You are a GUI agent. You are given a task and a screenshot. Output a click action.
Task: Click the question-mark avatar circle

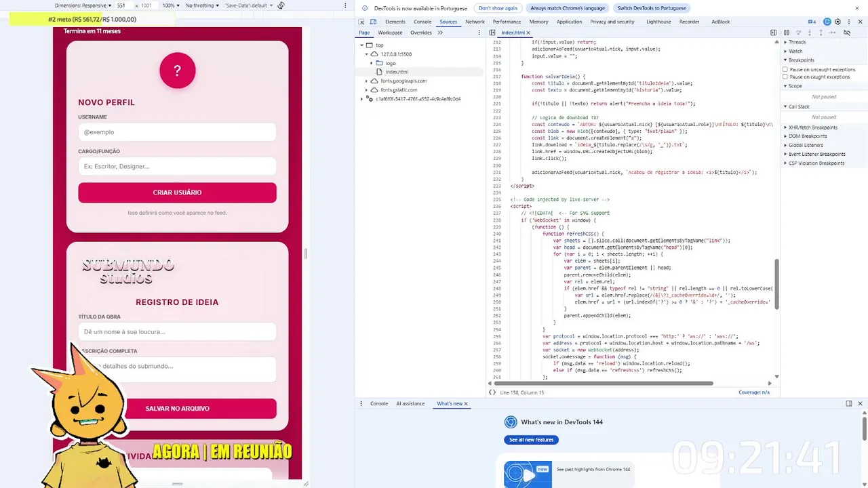click(x=177, y=70)
